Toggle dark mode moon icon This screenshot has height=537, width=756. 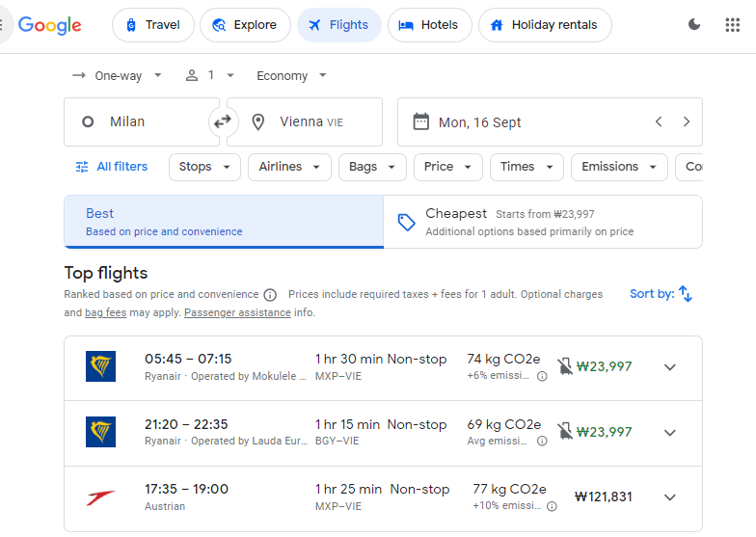(694, 25)
